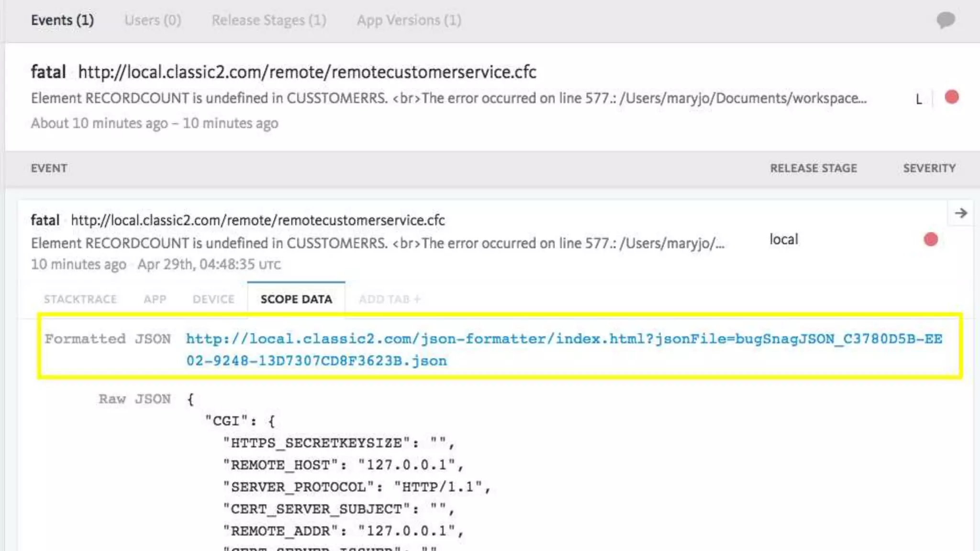The image size is (980, 551).
Task: Switch to App Versions (1) tab
Action: 409,21
